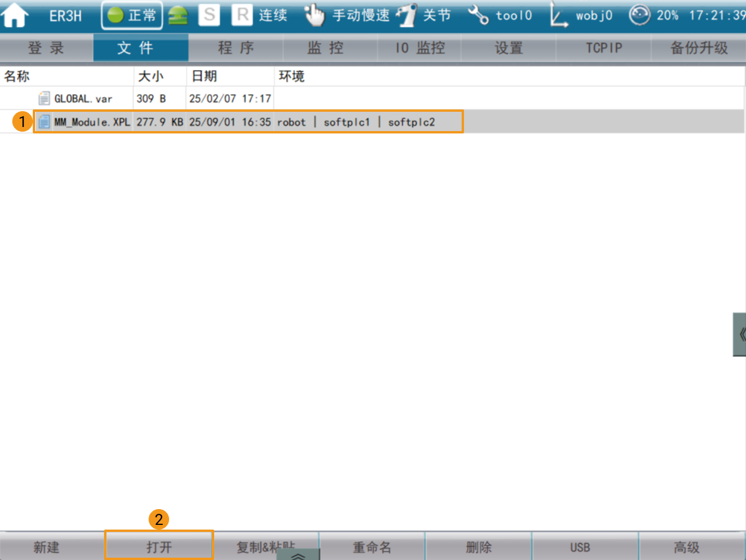Delete the file with 删除
The width and height of the screenshot is (746, 560).
(479, 547)
